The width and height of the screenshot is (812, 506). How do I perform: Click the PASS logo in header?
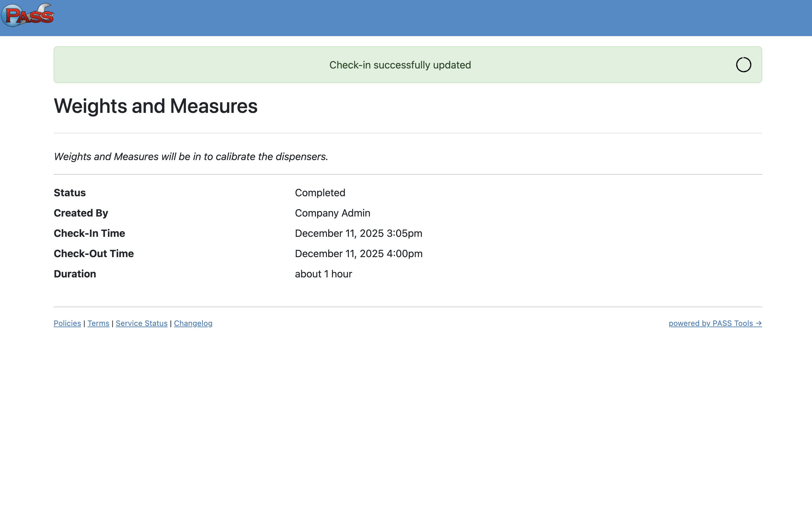28,16
